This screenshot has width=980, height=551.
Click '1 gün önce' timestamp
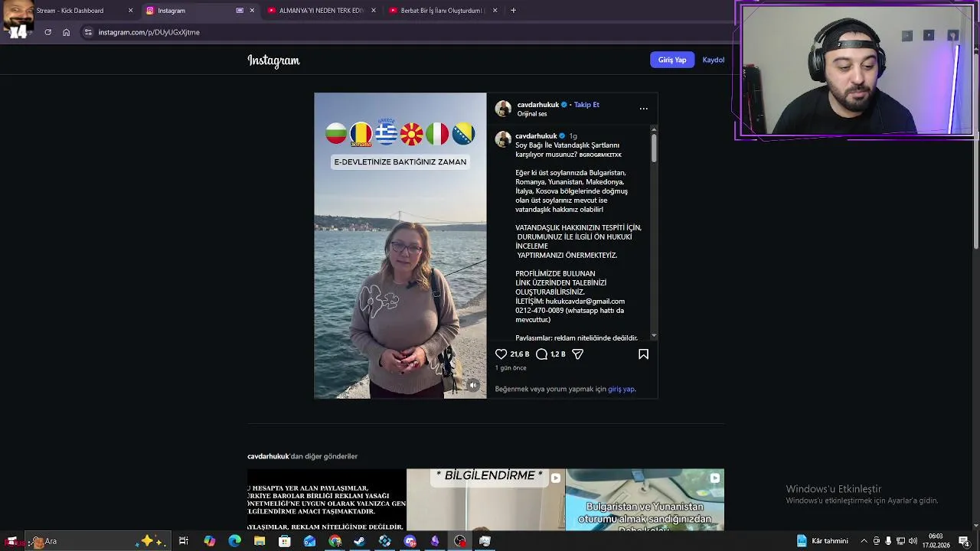coord(511,368)
